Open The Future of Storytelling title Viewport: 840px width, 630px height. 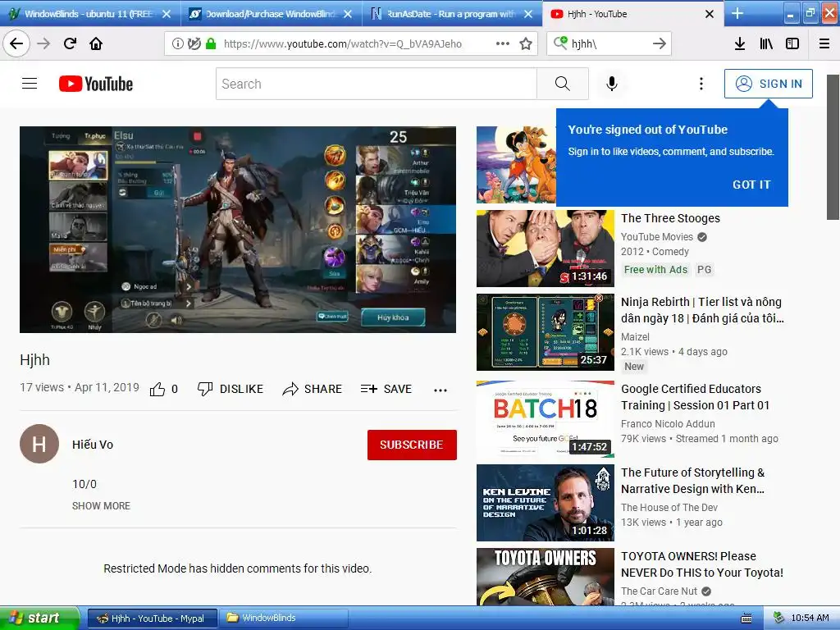(692, 481)
